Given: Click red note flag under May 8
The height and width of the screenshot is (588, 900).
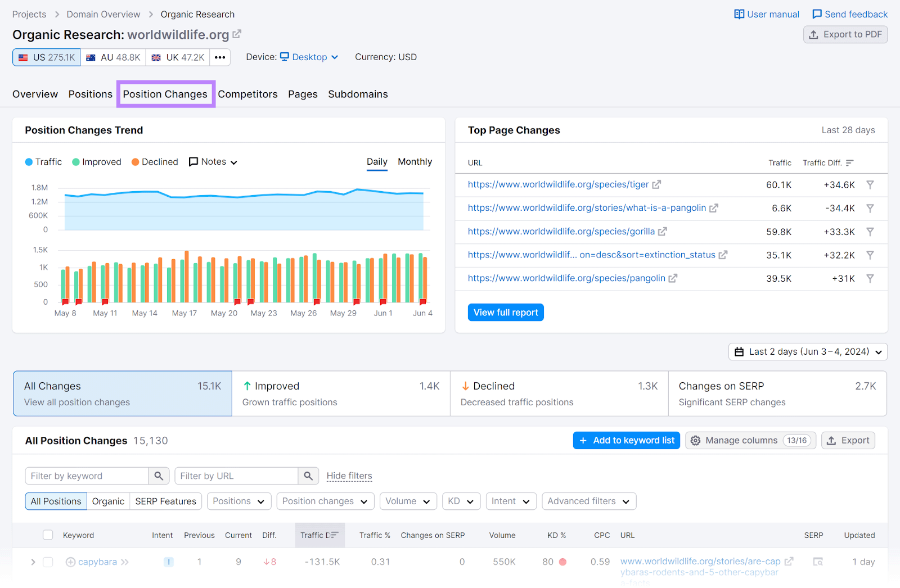Looking at the screenshot, I should point(65,302).
